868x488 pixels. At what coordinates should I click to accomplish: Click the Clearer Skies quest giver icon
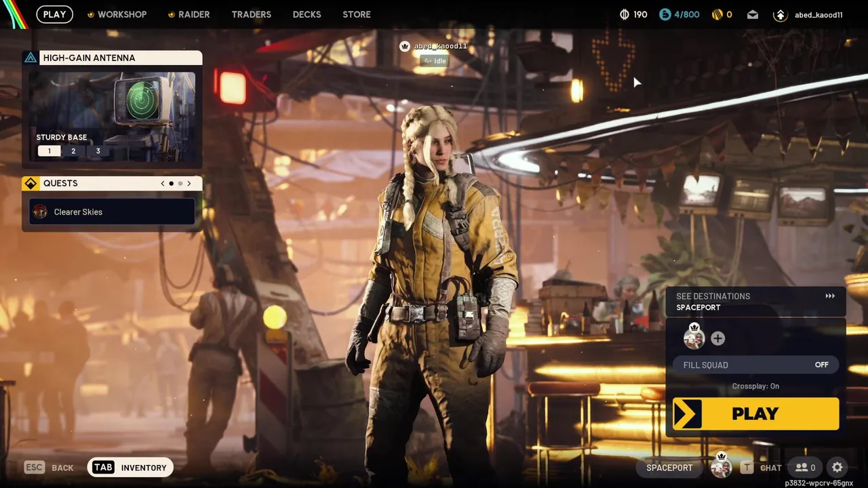tap(40, 212)
